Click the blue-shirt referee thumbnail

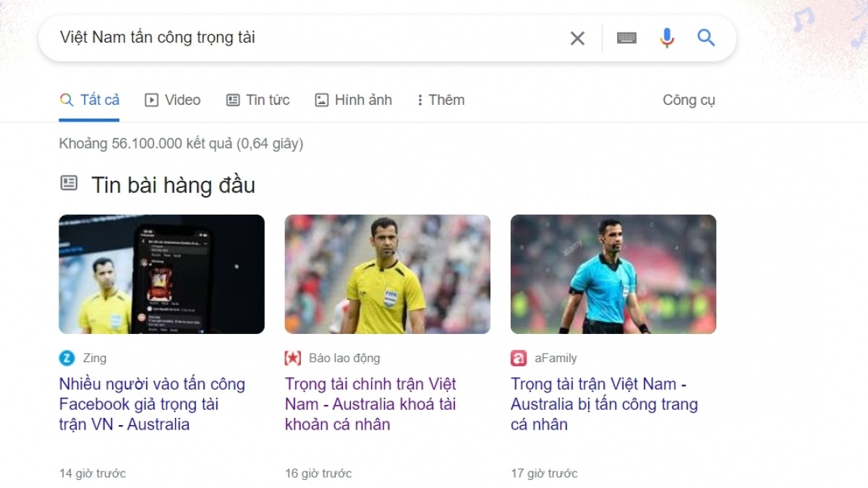tap(613, 274)
